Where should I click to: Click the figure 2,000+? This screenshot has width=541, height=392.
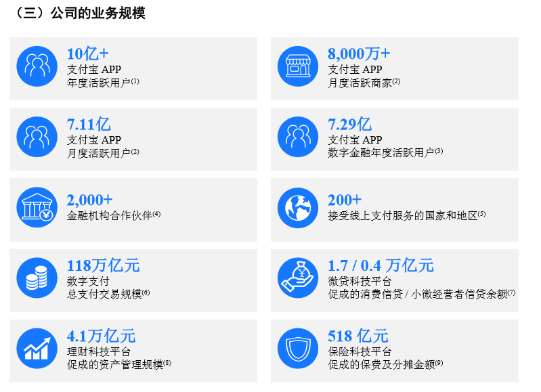(89, 200)
